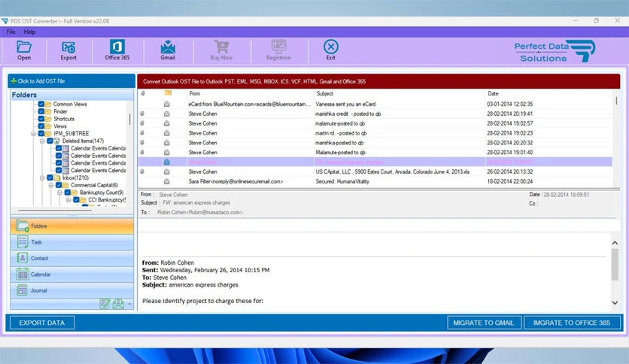The width and height of the screenshot is (629, 364).
Task: Click the Calendar pane grid icon
Action: point(23,275)
